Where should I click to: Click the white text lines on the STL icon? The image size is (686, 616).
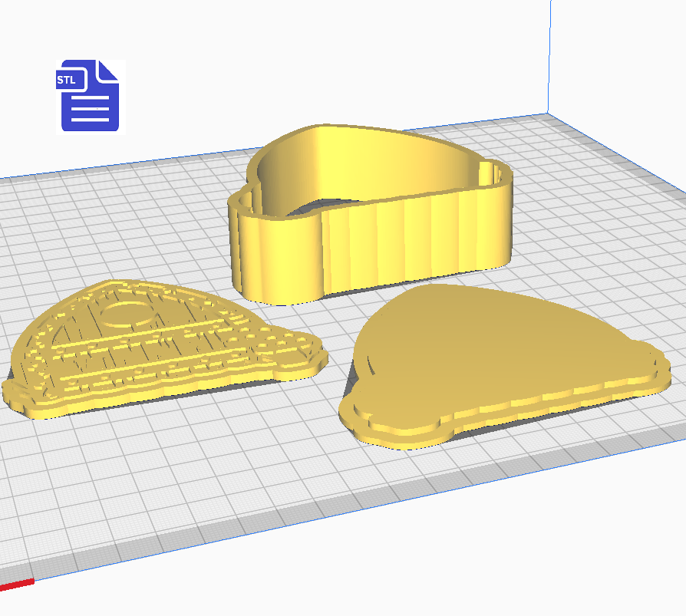point(91,110)
